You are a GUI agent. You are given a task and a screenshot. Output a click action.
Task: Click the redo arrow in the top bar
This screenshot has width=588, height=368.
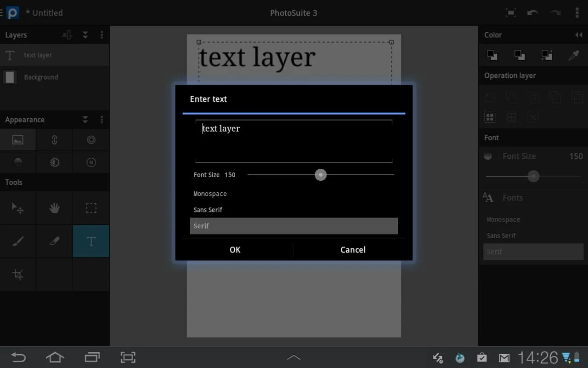555,13
